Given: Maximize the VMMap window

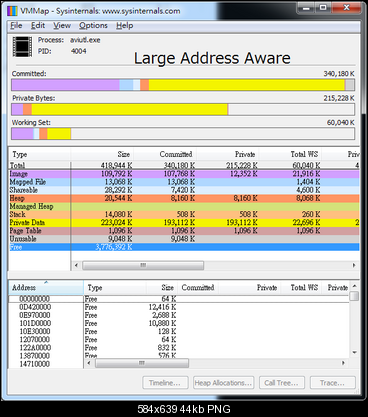Looking at the screenshot, I should pos(323,8).
